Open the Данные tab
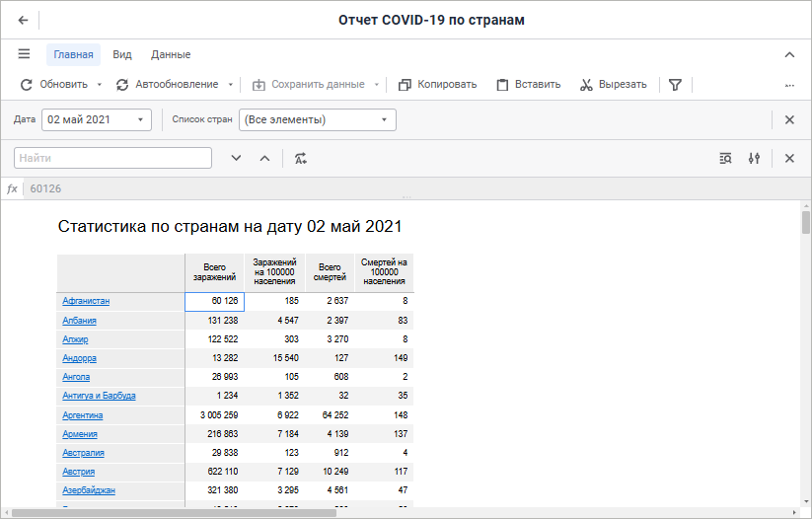The image size is (812, 519). pyautogui.click(x=171, y=55)
